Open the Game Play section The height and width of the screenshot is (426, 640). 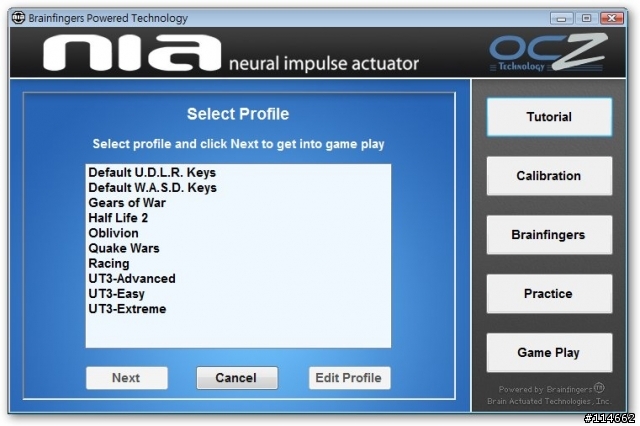coord(549,353)
